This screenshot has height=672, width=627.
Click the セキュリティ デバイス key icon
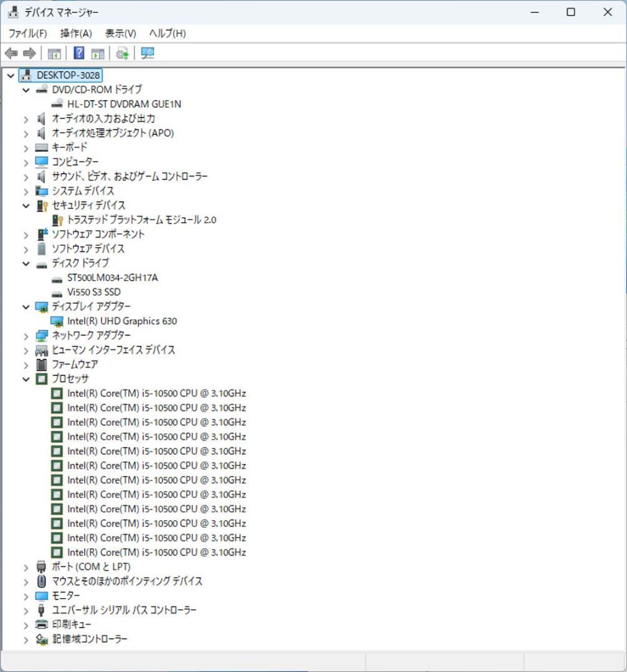42,205
